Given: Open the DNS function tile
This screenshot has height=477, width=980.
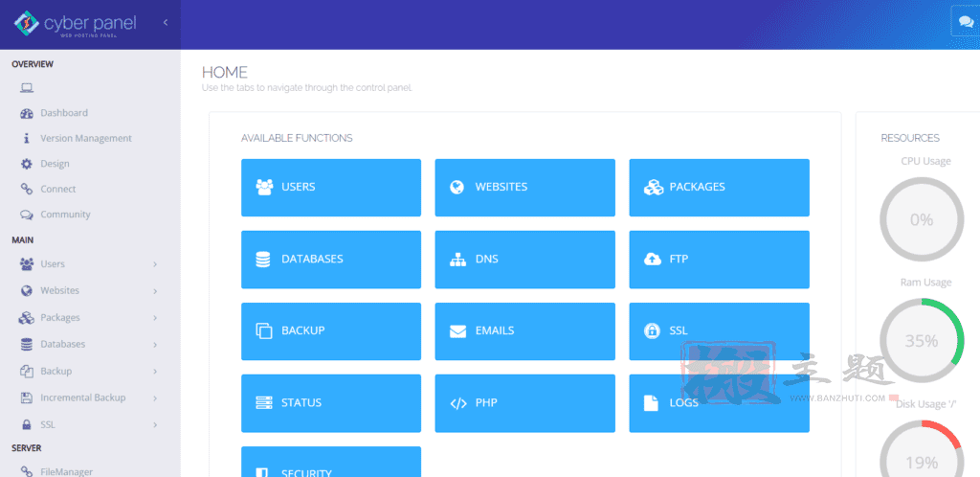Looking at the screenshot, I should coord(525,260).
